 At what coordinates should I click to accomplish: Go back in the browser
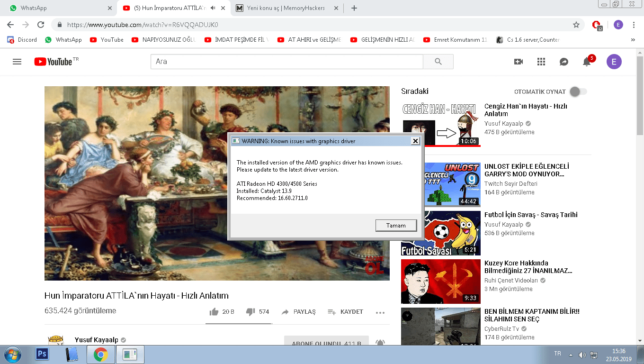pos(10,25)
